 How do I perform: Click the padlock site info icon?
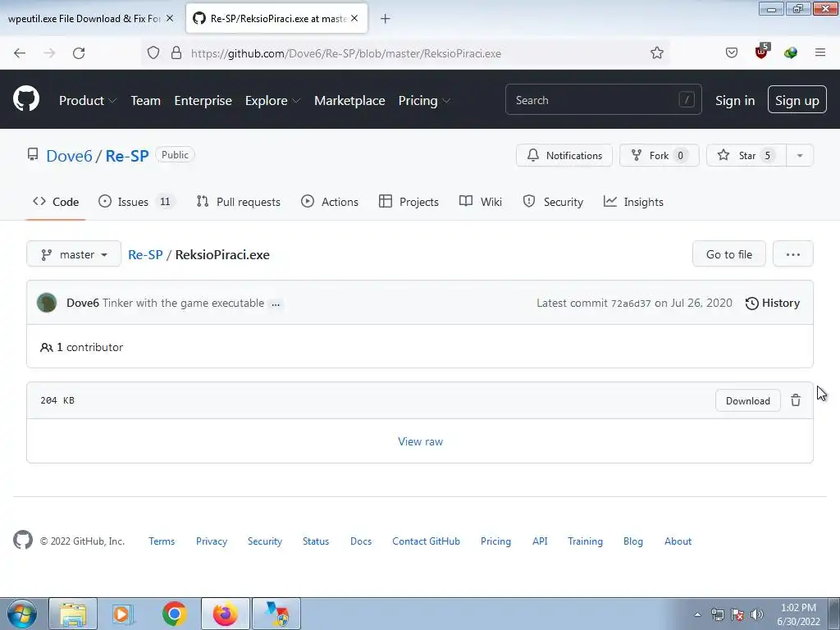(176, 53)
